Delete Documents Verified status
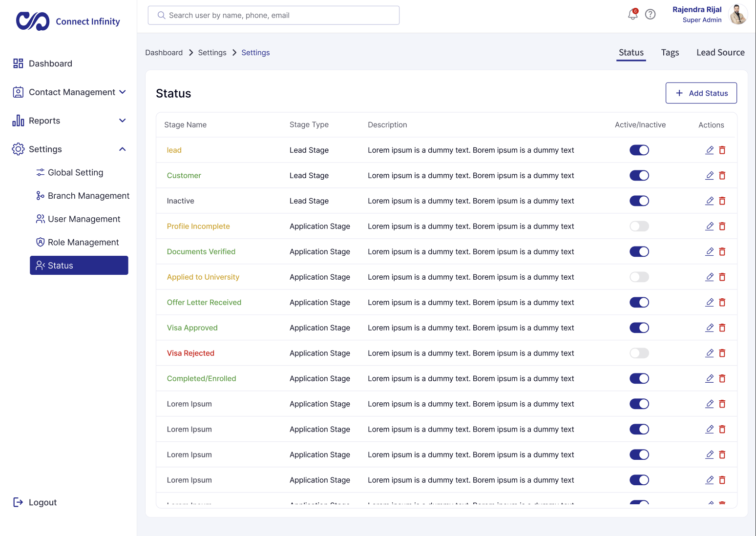This screenshot has width=756, height=536. [722, 251]
